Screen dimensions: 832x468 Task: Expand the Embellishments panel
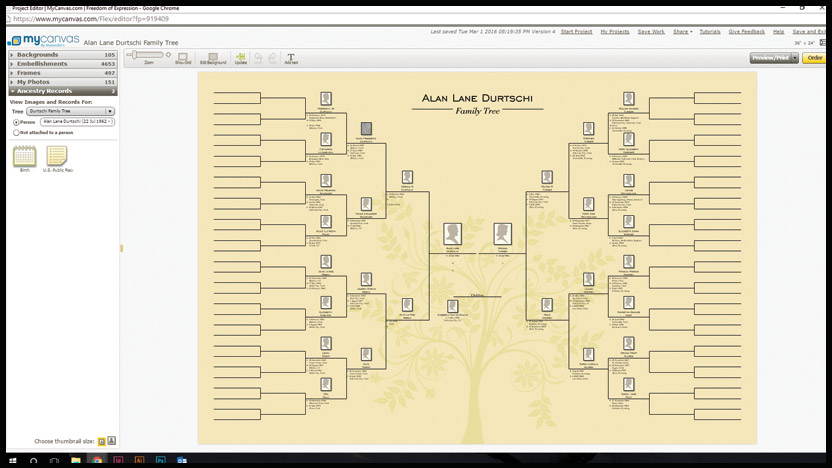[x=63, y=64]
